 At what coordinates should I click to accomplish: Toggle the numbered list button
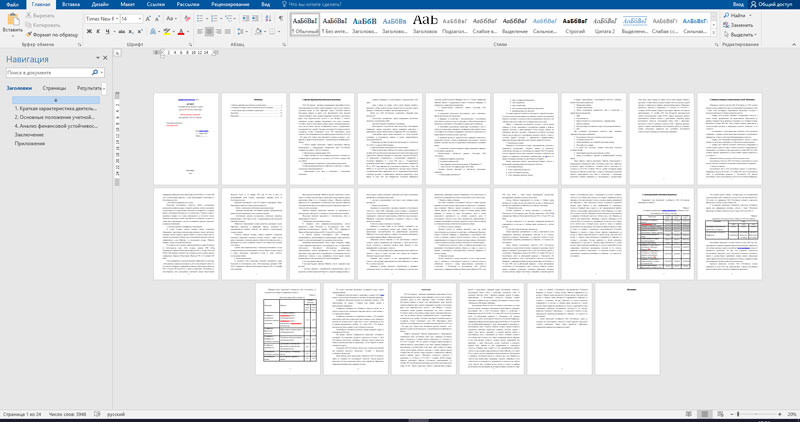pyautogui.click(x=214, y=18)
